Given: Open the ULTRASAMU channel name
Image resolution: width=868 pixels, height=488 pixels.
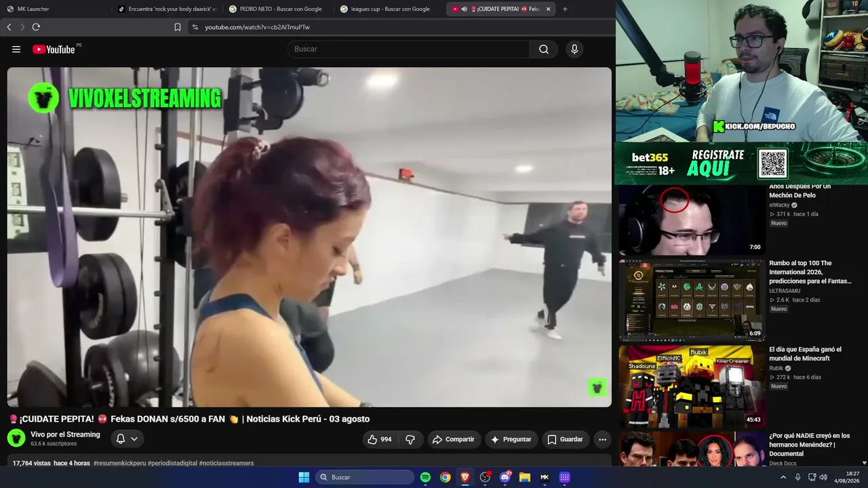Looking at the screenshot, I should click(x=785, y=291).
